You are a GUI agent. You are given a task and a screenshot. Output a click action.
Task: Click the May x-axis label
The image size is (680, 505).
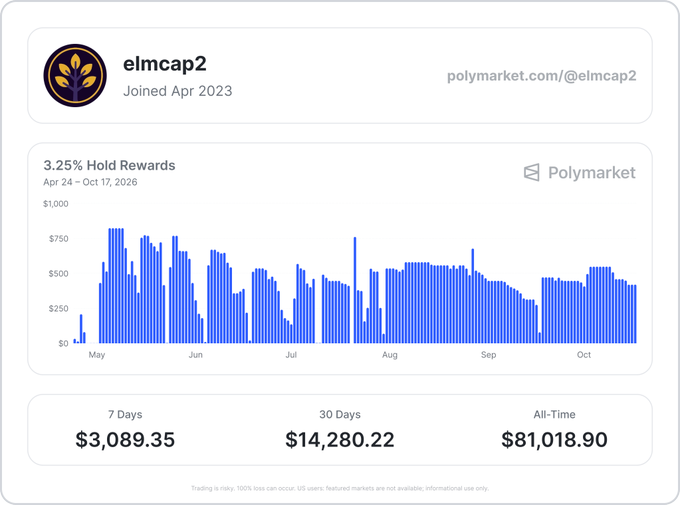(97, 355)
